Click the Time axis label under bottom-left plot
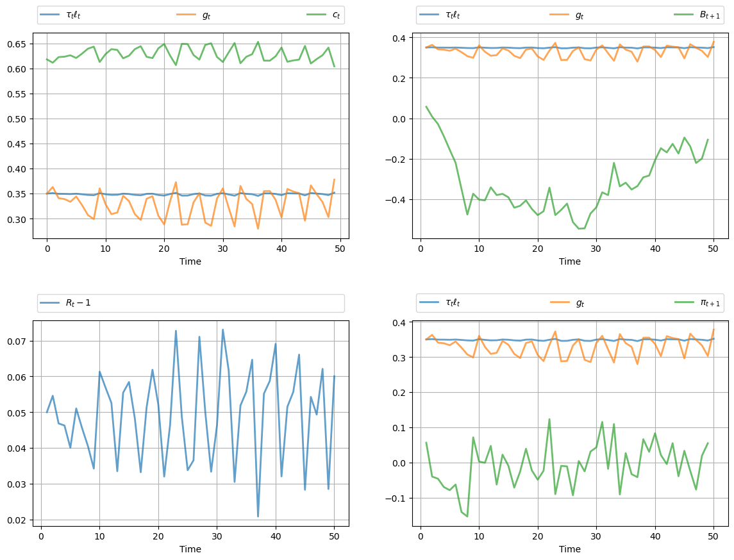The width and height of the screenshot is (734, 560). pyautogui.click(x=190, y=549)
